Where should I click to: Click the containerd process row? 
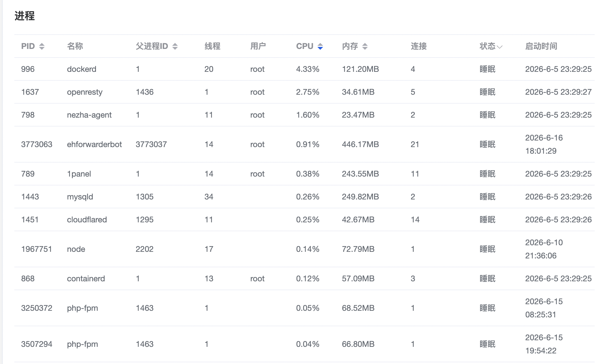point(305,278)
